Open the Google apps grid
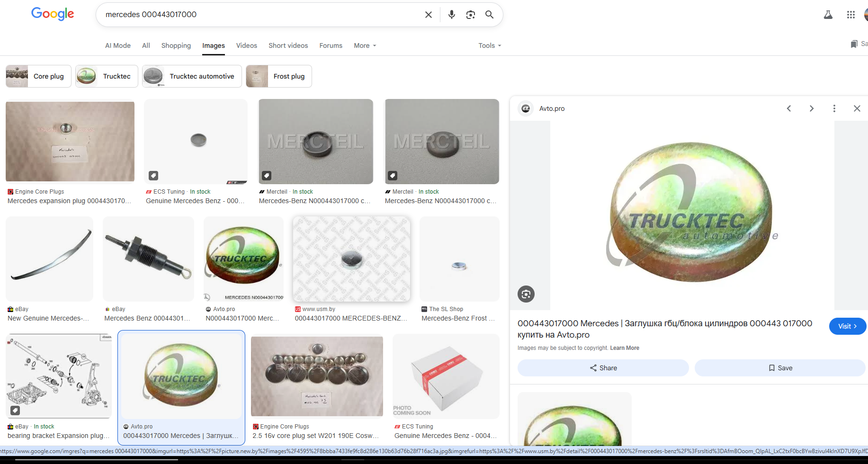Viewport: 868px width, 464px height. tap(850, 15)
